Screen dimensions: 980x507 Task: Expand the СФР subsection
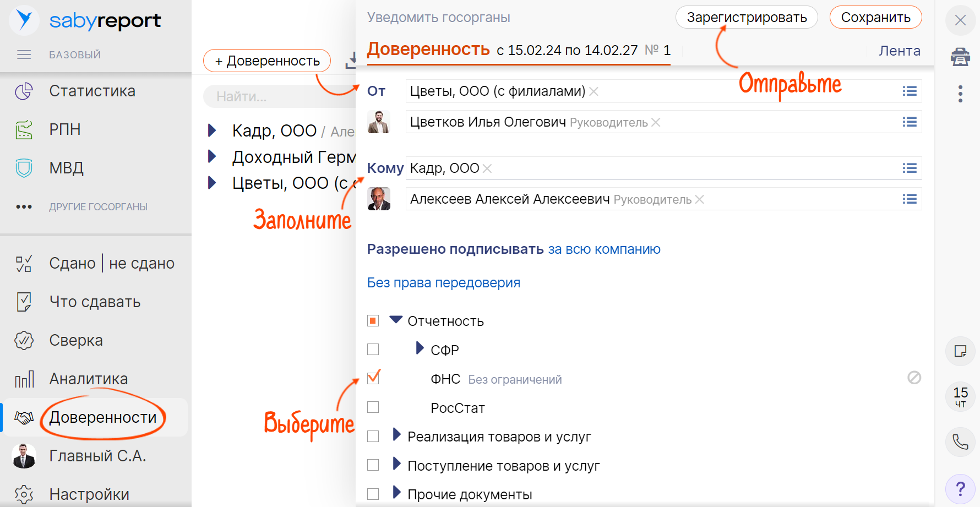click(420, 348)
